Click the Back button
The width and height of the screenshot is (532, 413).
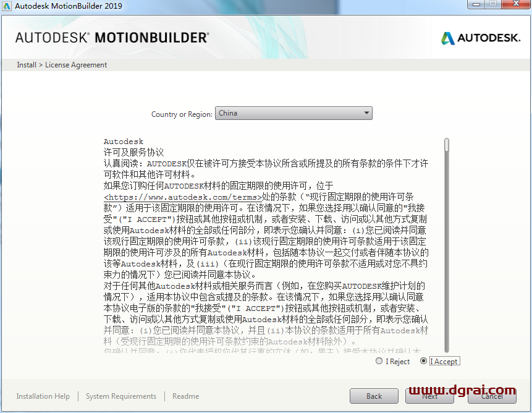(x=374, y=396)
